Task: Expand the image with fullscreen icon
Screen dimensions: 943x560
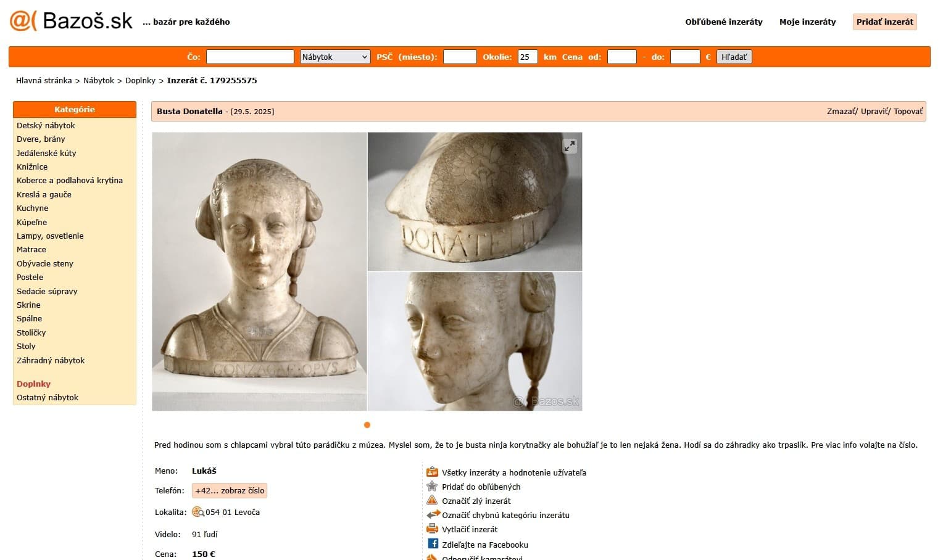Action: pos(569,146)
